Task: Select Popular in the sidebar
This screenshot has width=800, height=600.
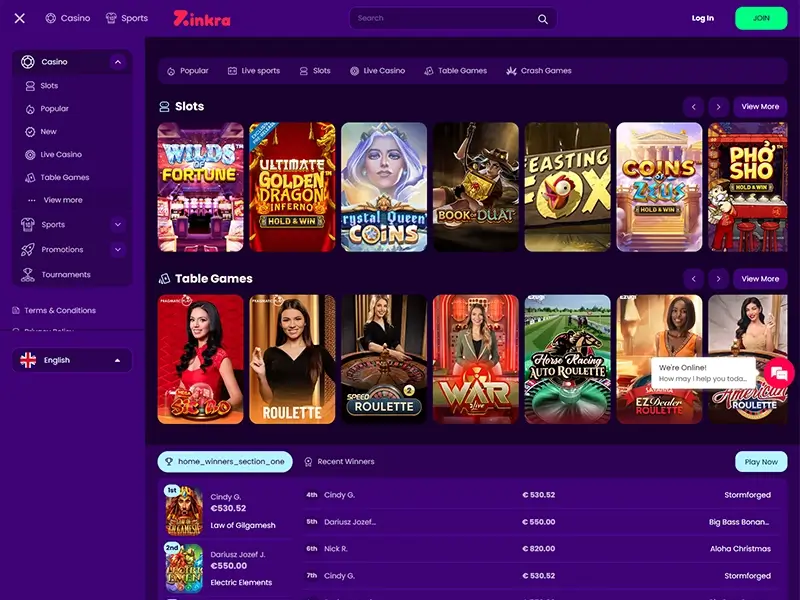Action: (x=54, y=109)
